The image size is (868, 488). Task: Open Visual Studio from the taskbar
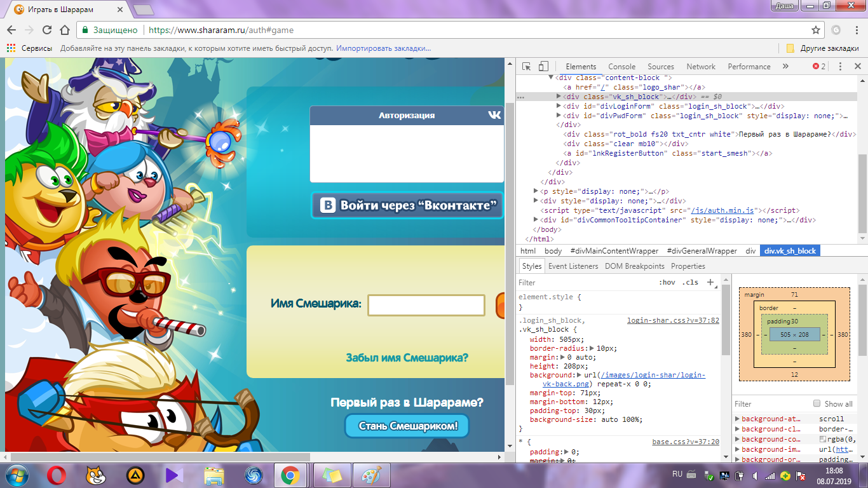(x=173, y=475)
